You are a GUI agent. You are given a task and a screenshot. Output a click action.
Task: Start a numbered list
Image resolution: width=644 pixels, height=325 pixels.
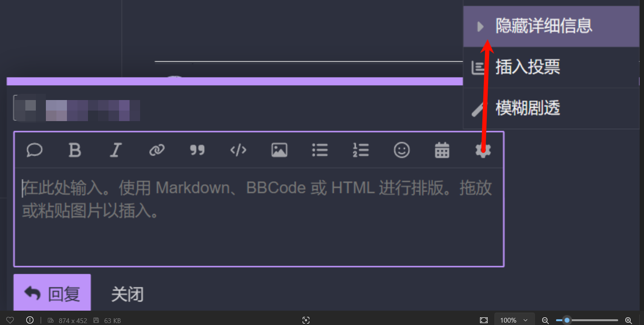[360, 150]
